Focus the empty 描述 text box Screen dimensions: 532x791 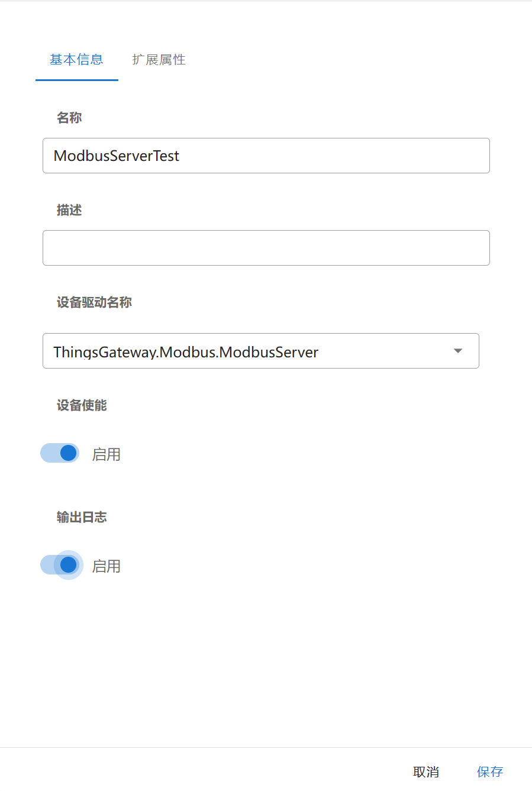click(266, 248)
